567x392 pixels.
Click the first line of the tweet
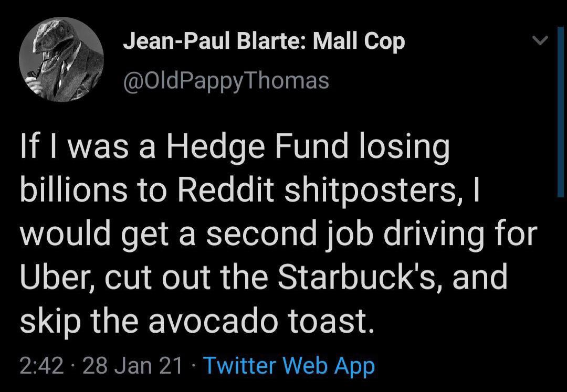point(236,146)
